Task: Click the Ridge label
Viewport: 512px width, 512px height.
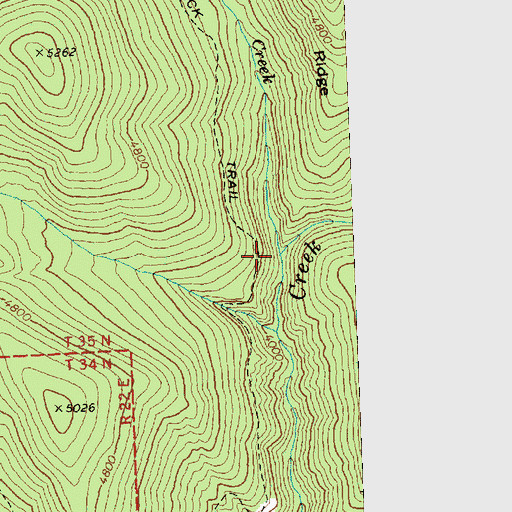Action: (321, 73)
